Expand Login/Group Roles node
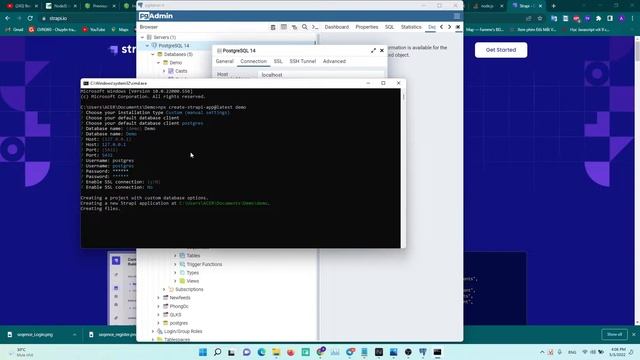640x360 pixels. point(153,331)
